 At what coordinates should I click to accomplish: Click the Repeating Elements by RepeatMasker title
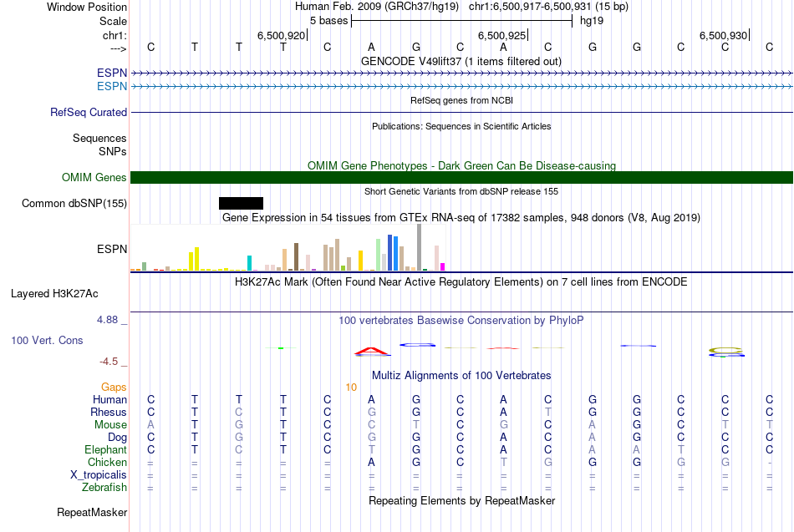tap(461, 500)
